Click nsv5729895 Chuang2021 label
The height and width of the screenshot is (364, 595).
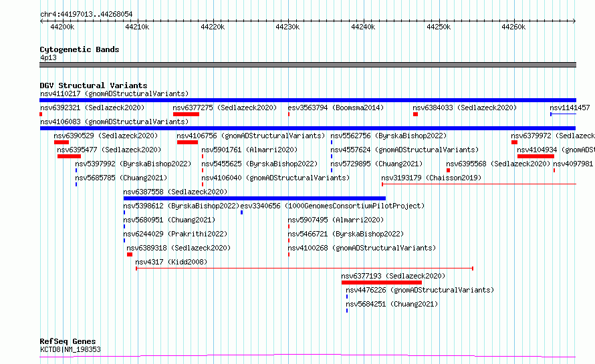point(376,164)
